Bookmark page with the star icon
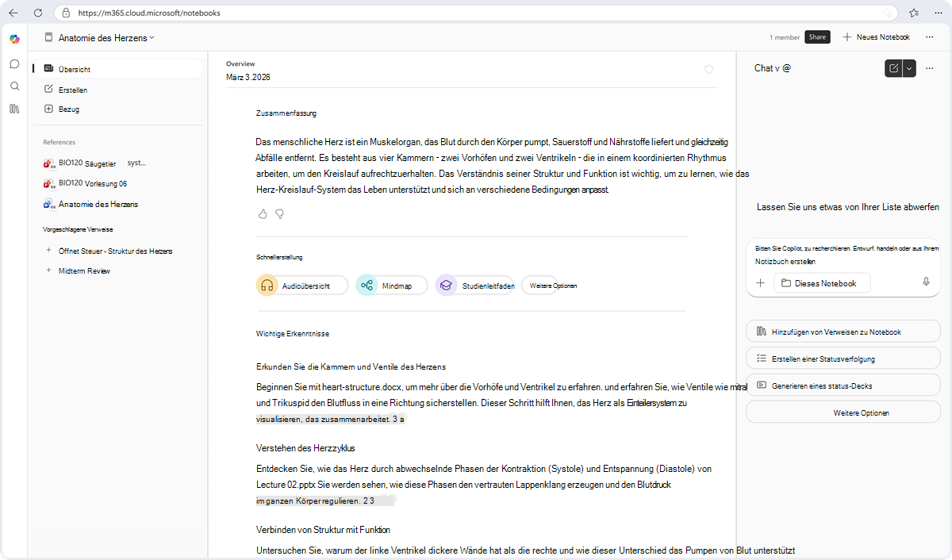 pyautogui.click(x=888, y=13)
